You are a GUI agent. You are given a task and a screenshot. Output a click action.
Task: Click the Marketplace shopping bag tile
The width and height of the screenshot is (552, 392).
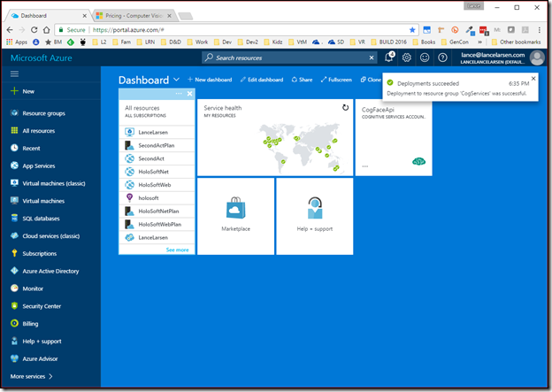coord(235,216)
